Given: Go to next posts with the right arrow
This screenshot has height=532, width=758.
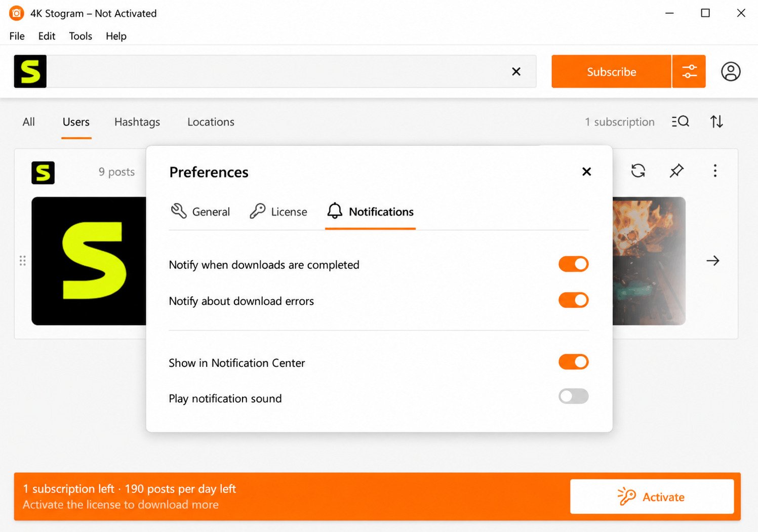Looking at the screenshot, I should [713, 261].
